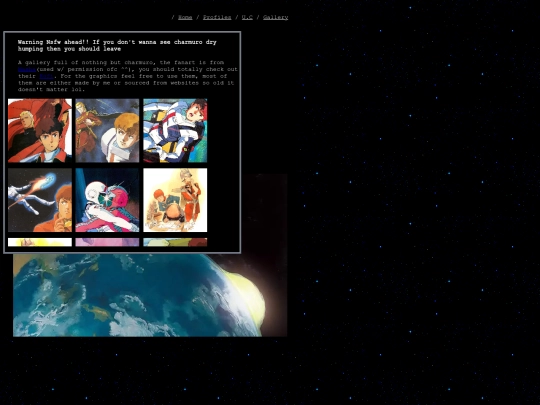The height and width of the screenshot is (405, 540).
Task: Open the U.C navigation link
Action: 247,17
